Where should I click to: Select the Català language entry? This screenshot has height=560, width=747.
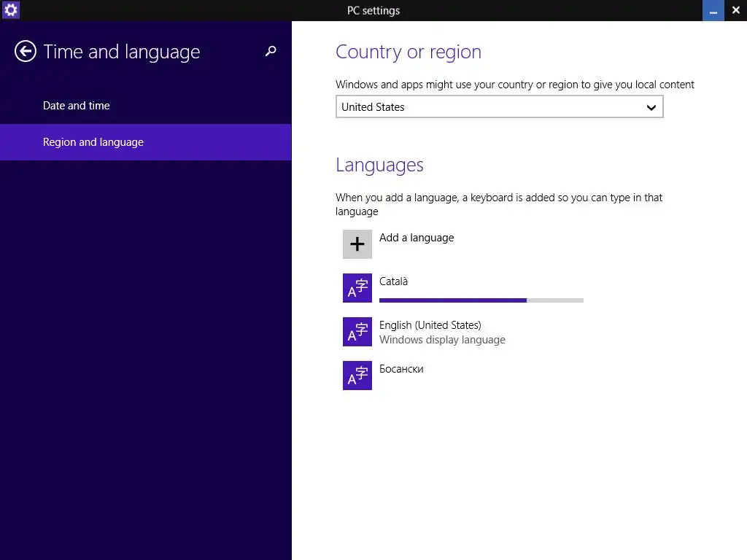(x=463, y=288)
